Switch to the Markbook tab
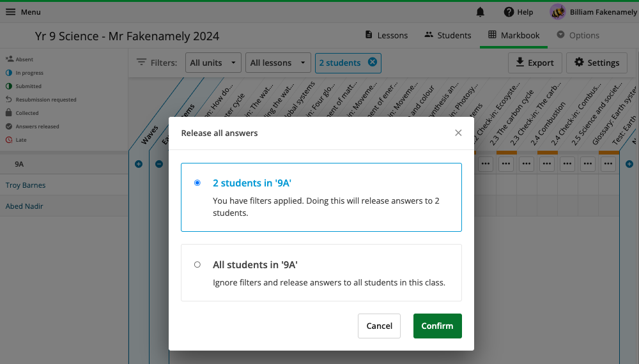 (514, 35)
